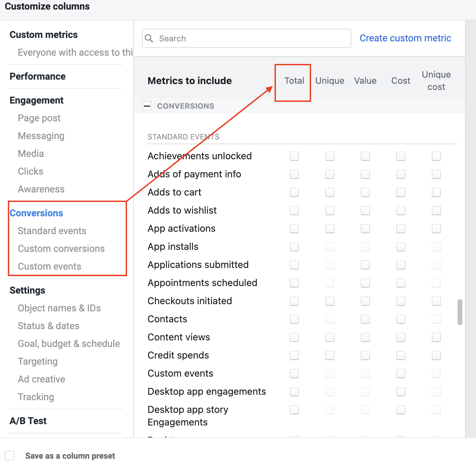
Task: Check Total for Adds to cart
Action: [x=294, y=192]
